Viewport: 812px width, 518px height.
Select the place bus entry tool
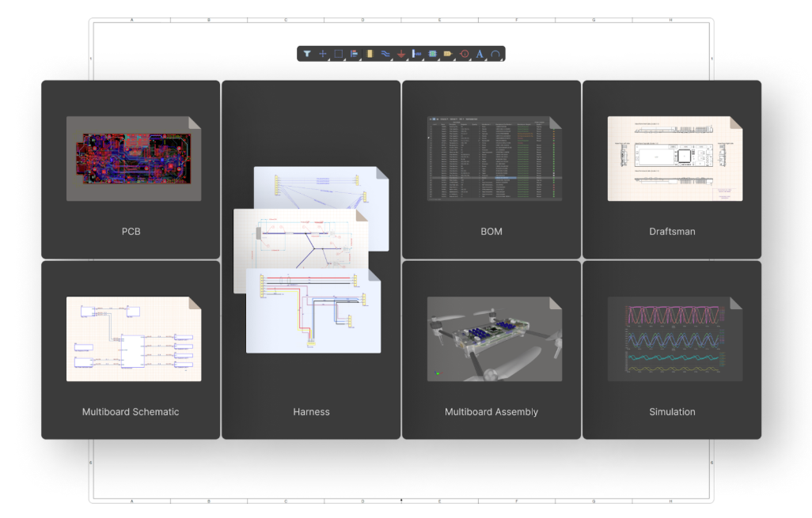click(x=417, y=54)
